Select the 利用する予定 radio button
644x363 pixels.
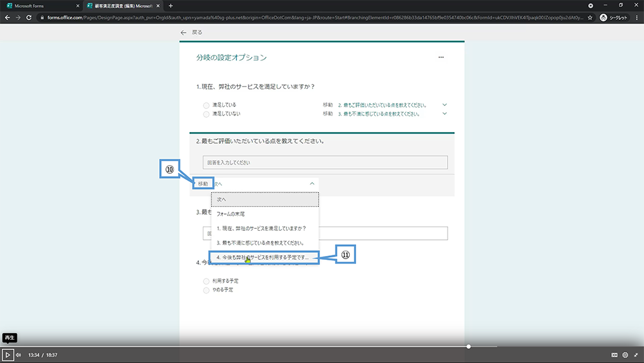click(x=206, y=281)
